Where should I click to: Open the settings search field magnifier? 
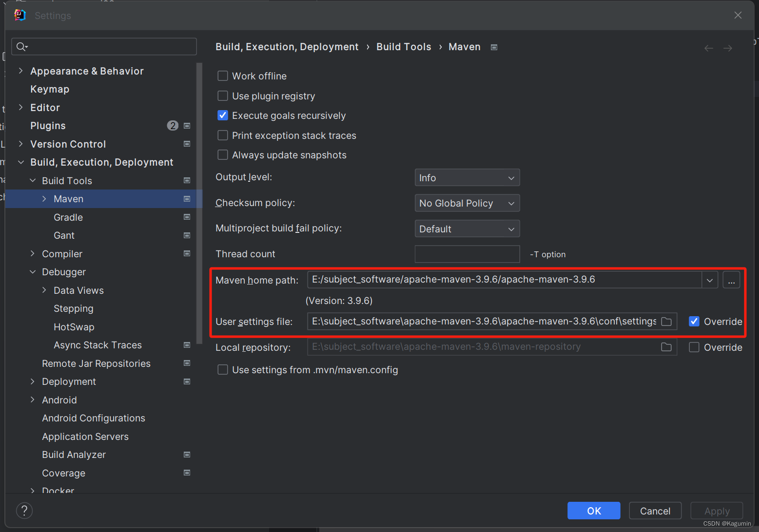point(21,46)
